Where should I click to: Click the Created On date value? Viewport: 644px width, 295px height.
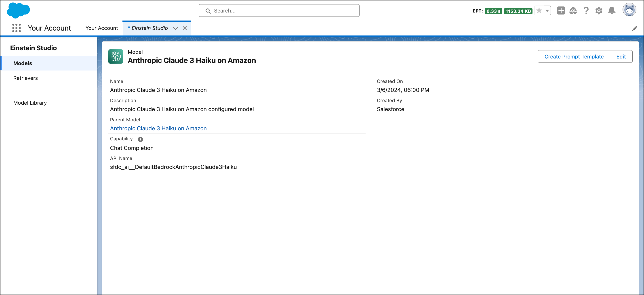coord(403,90)
